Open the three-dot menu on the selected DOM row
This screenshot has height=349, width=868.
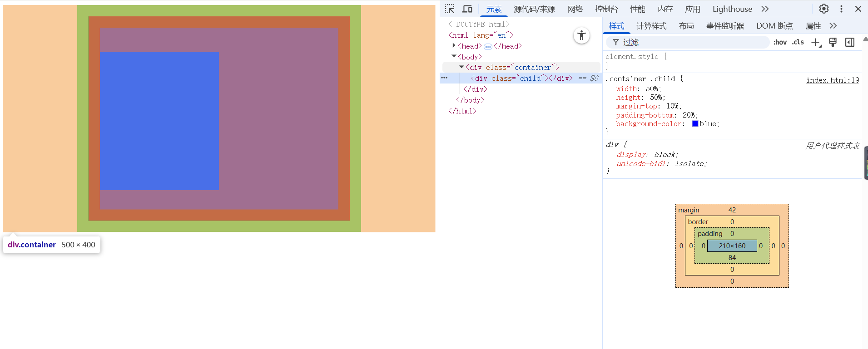point(444,78)
